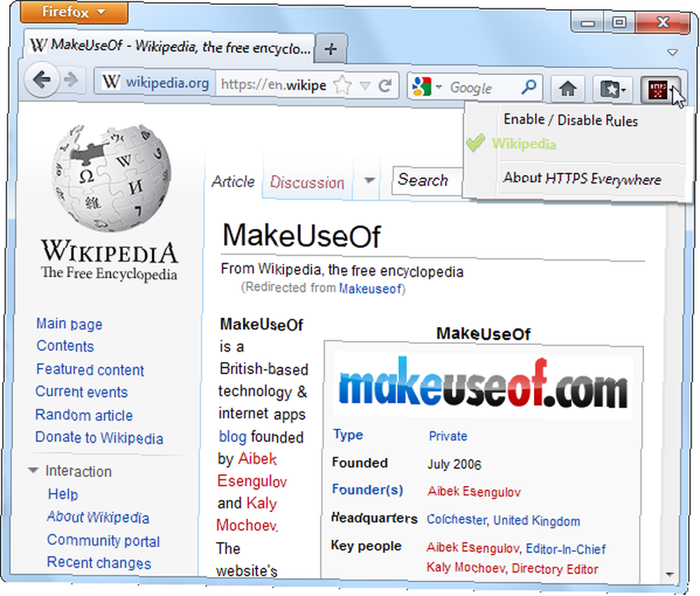Screen dimensions: 700x596
Task: Open the Main page link
Action: (x=69, y=324)
